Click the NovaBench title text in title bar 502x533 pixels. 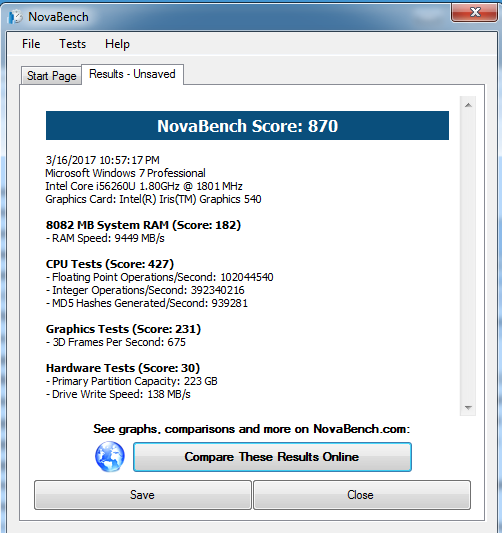pos(58,17)
